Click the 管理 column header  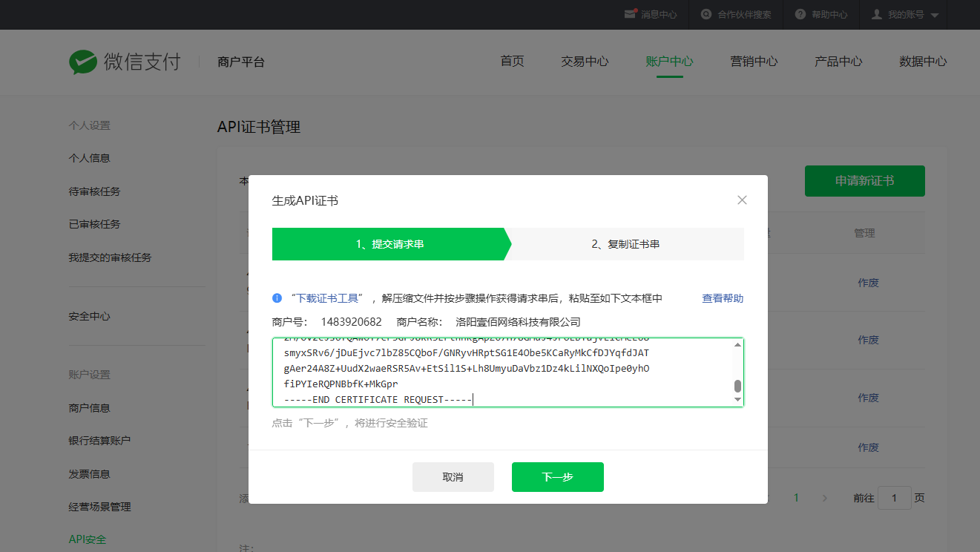(x=864, y=233)
